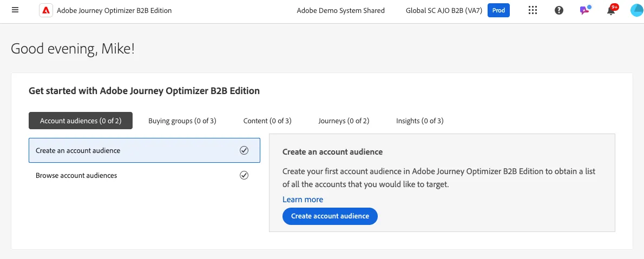Click the Learn more link
This screenshot has width=644, height=259.
[303, 200]
